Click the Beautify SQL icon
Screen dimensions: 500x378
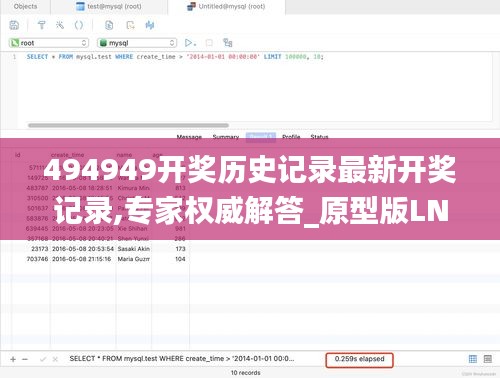(60, 25)
